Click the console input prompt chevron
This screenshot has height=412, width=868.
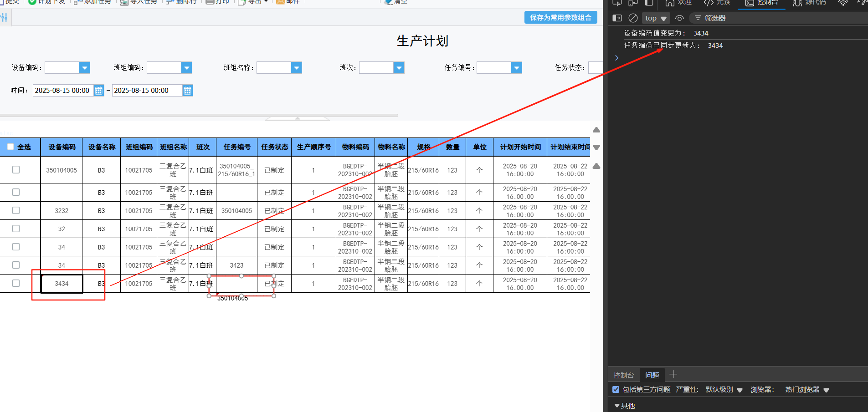[x=616, y=58]
